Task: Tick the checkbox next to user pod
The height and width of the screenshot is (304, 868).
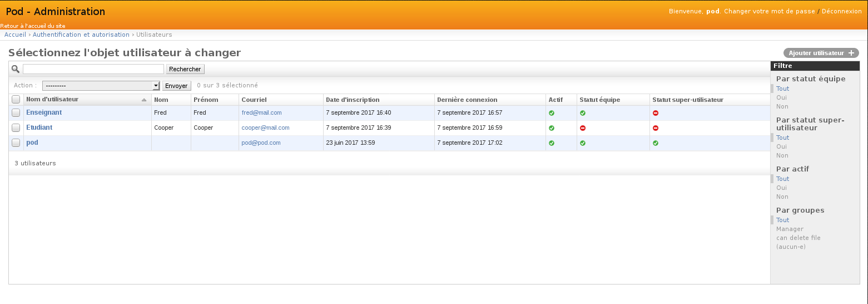Action: click(x=16, y=143)
